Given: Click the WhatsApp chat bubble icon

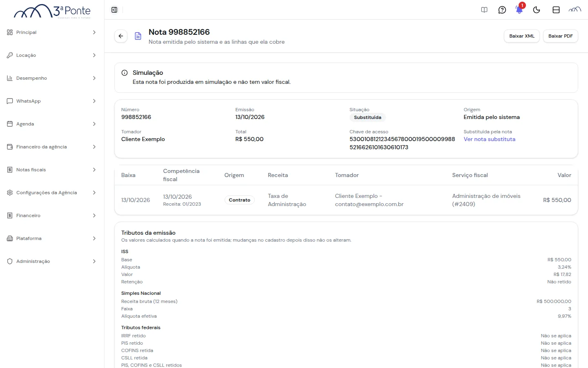Looking at the screenshot, I should point(10,101).
